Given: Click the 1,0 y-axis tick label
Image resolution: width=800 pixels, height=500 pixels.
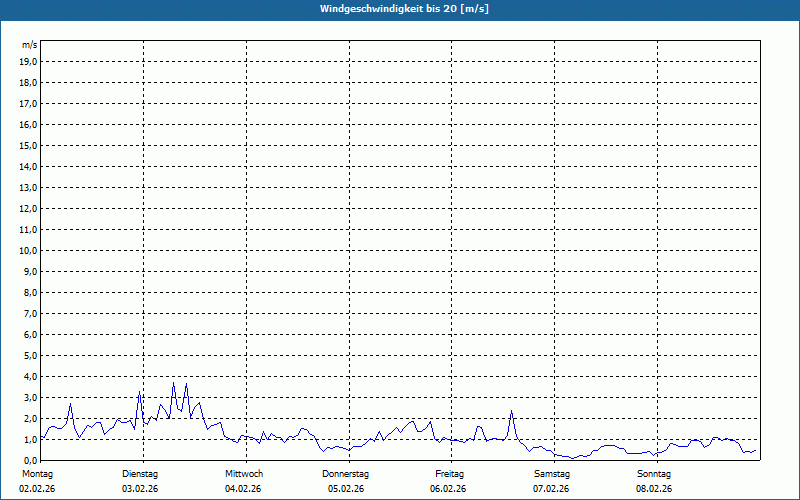Looking at the screenshot, I should click(30, 439).
